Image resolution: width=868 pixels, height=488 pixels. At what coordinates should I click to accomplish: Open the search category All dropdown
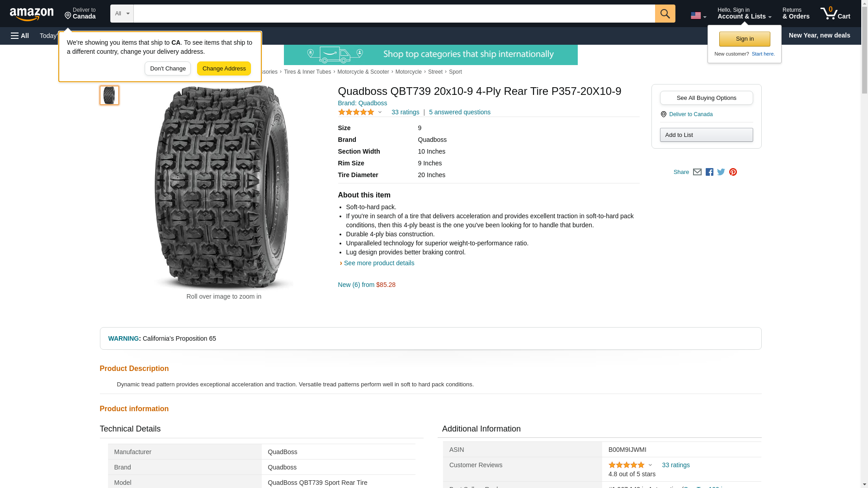122,14
